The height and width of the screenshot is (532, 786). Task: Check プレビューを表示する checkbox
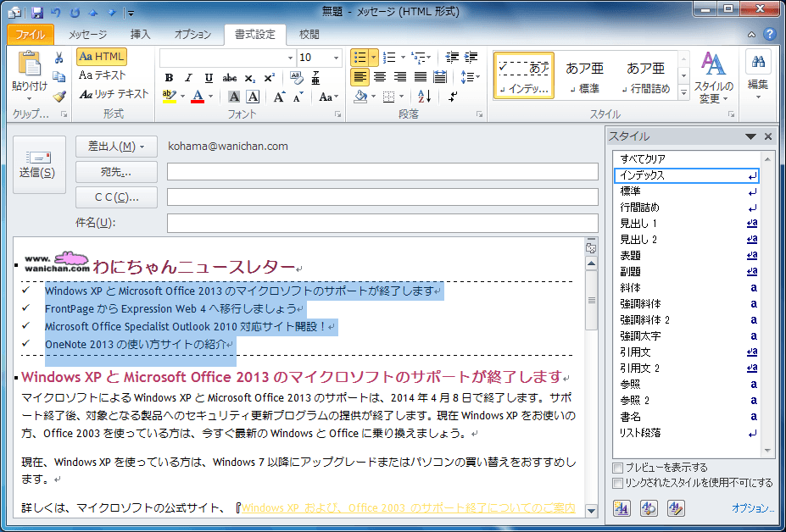point(618,468)
